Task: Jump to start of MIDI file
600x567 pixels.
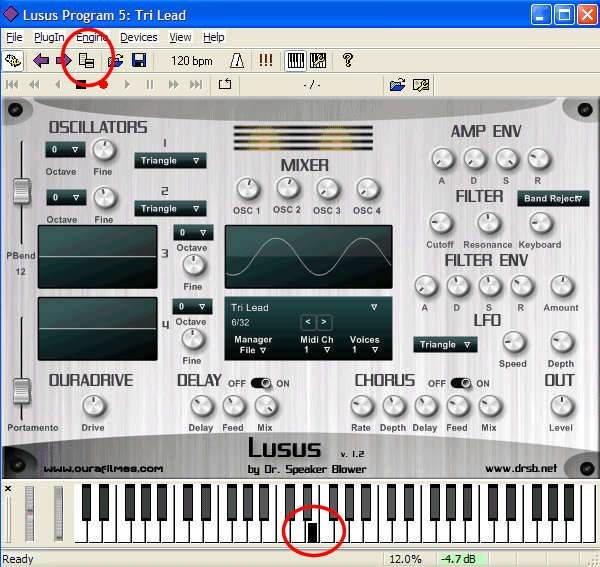Action: pyautogui.click(x=12, y=85)
